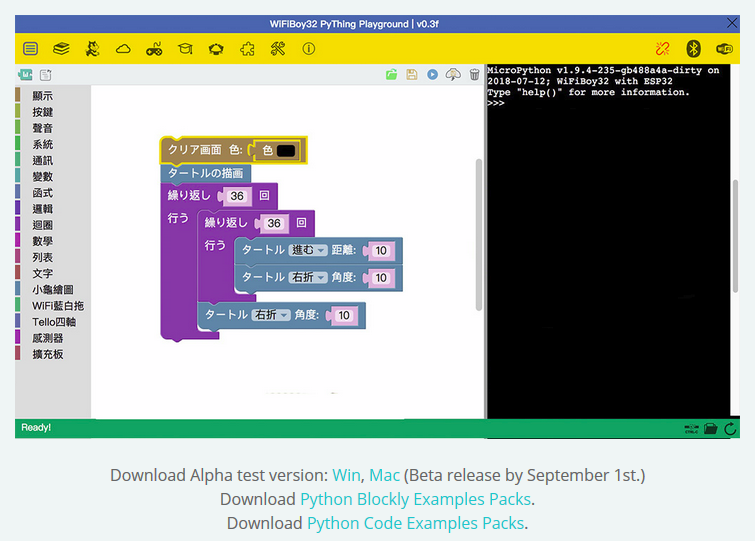Click the info circle icon

(x=309, y=49)
